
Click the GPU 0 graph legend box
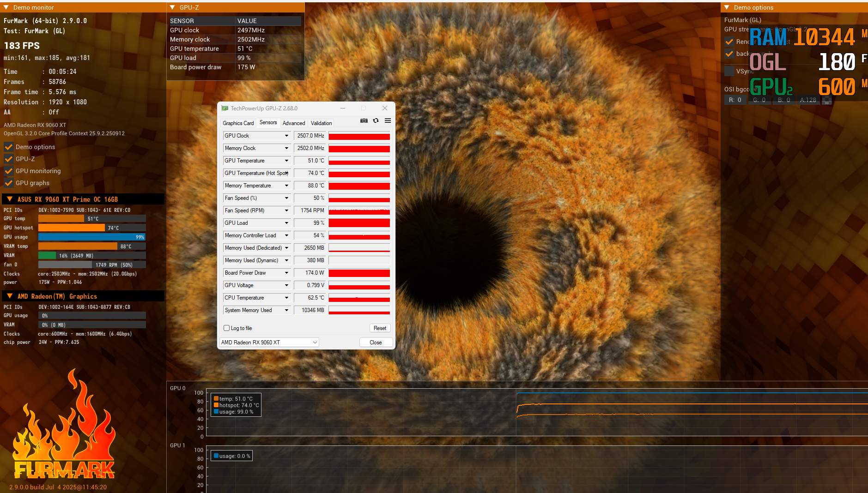(236, 405)
